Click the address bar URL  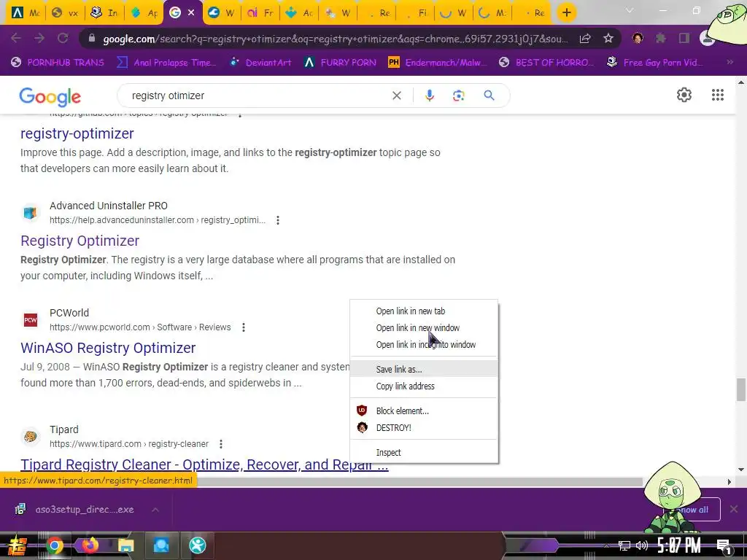(x=336, y=39)
